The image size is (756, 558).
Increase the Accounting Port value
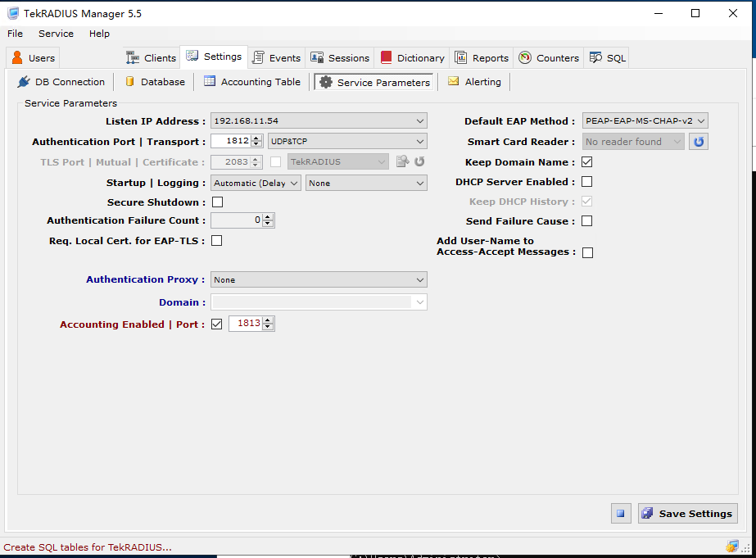[x=268, y=320]
